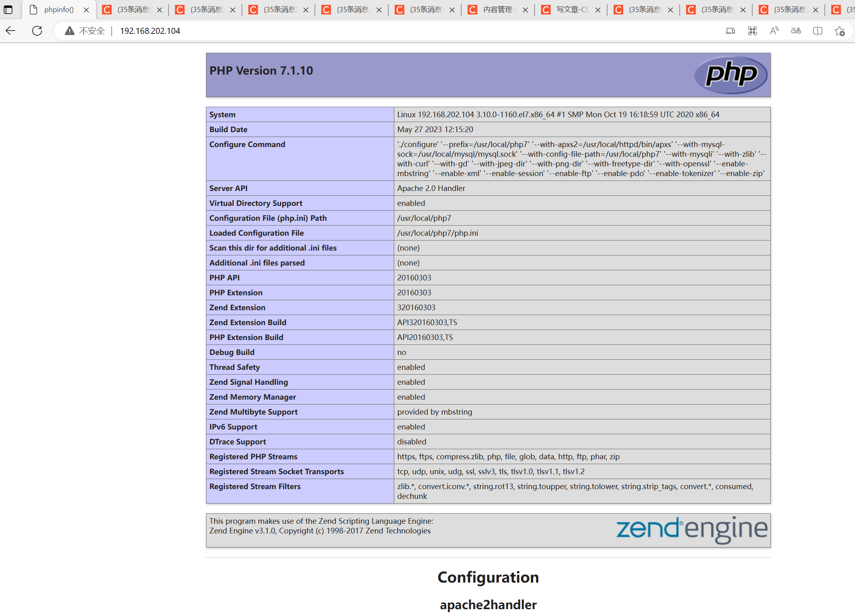Select the System row label
The image size is (855, 616).
coord(223,114)
